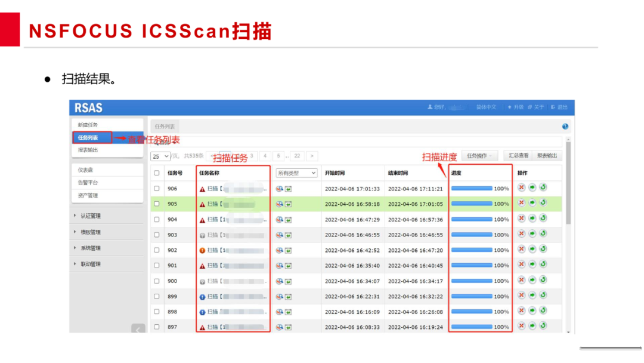
Task: Click green arrow icon for task 904
Action: click(x=532, y=219)
